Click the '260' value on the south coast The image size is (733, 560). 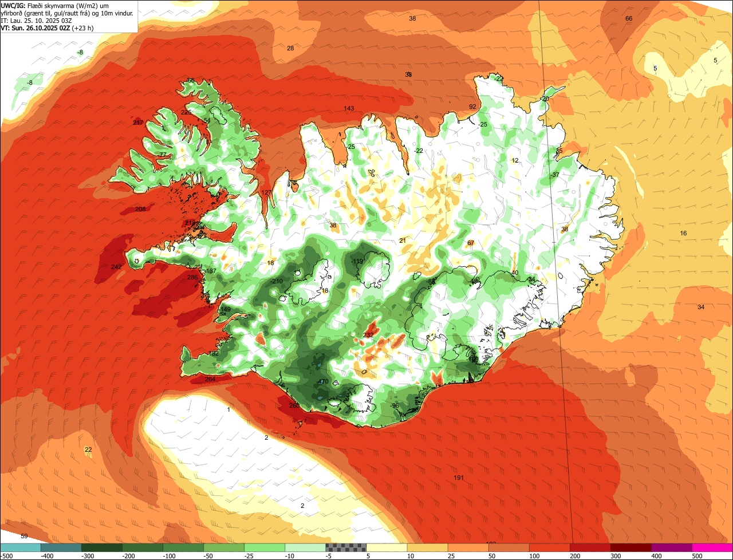click(294, 406)
